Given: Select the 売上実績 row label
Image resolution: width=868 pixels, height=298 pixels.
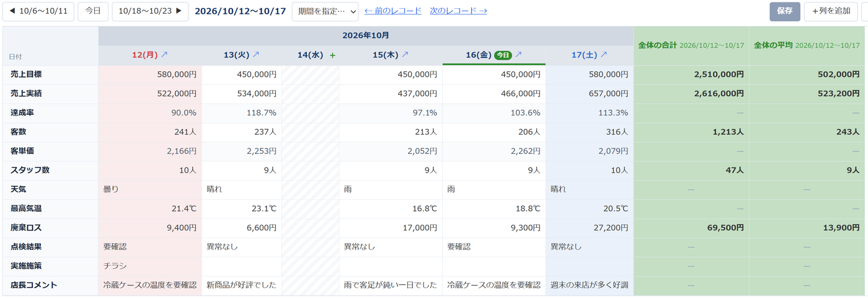Looking at the screenshot, I should pyautogui.click(x=51, y=94).
